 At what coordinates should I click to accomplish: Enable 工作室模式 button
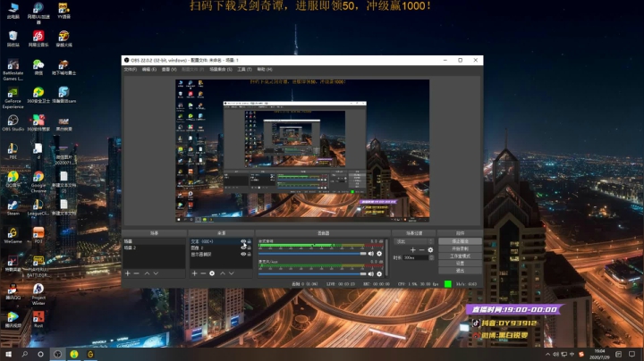[x=460, y=256]
